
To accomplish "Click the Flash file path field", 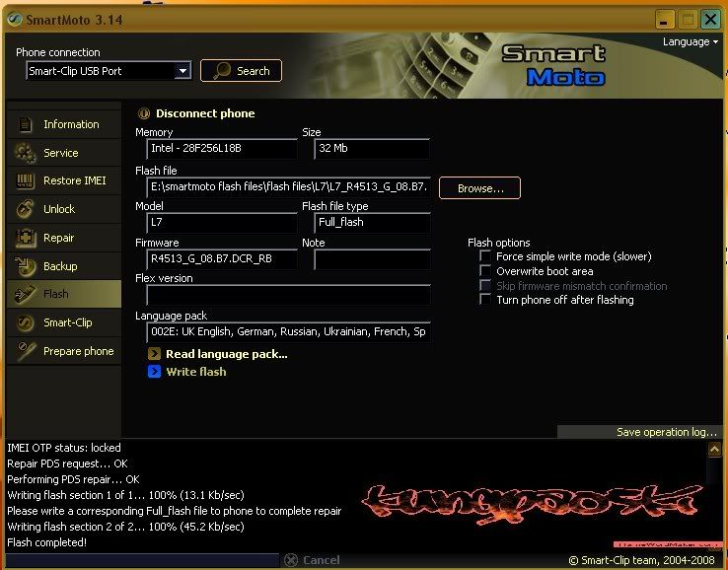I will tap(288, 186).
